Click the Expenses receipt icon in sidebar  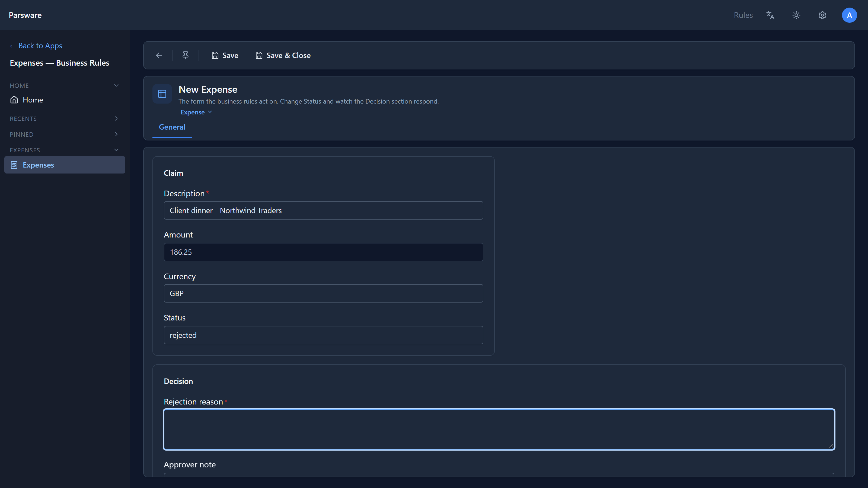coord(14,165)
